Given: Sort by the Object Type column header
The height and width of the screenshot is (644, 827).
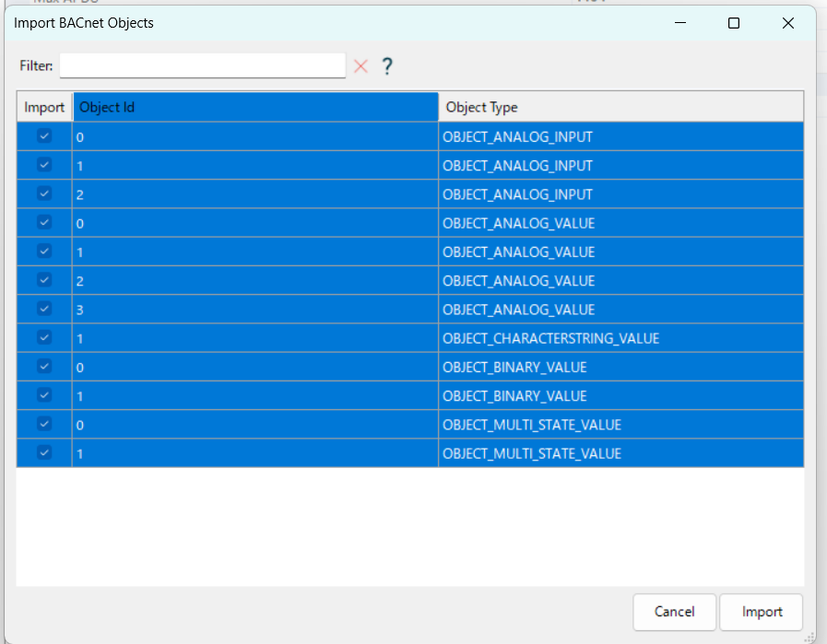Looking at the screenshot, I should coord(620,107).
